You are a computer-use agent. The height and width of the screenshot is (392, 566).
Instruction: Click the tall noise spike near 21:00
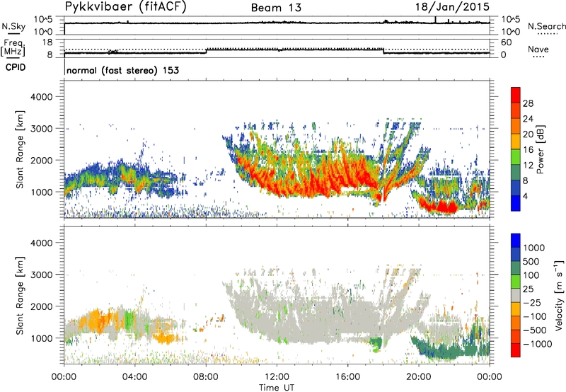[x=436, y=20]
